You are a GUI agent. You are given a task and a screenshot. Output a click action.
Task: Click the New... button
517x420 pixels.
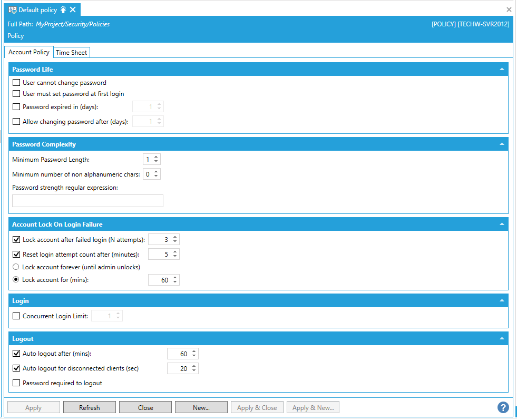(201, 407)
